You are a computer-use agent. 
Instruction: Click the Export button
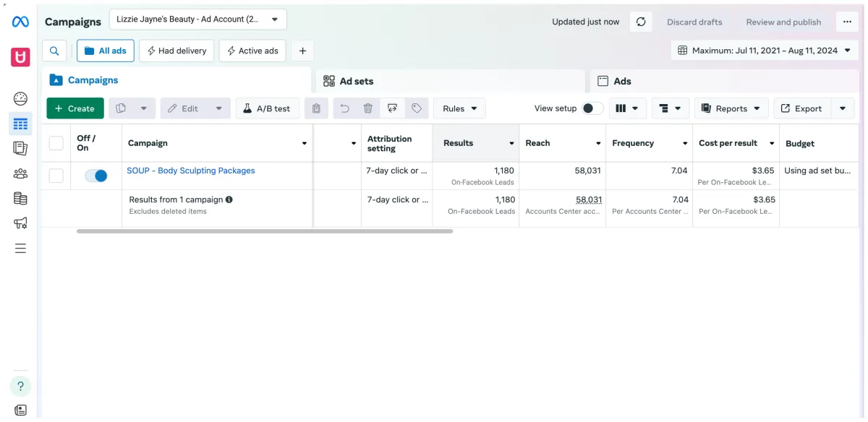pyautogui.click(x=802, y=108)
